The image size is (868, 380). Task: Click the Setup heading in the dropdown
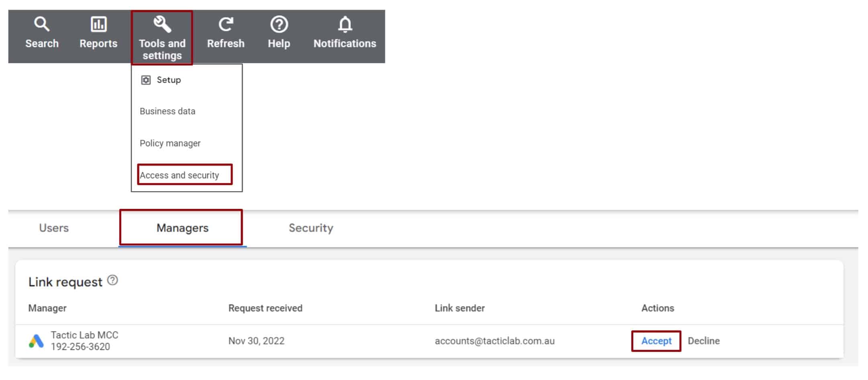(169, 80)
